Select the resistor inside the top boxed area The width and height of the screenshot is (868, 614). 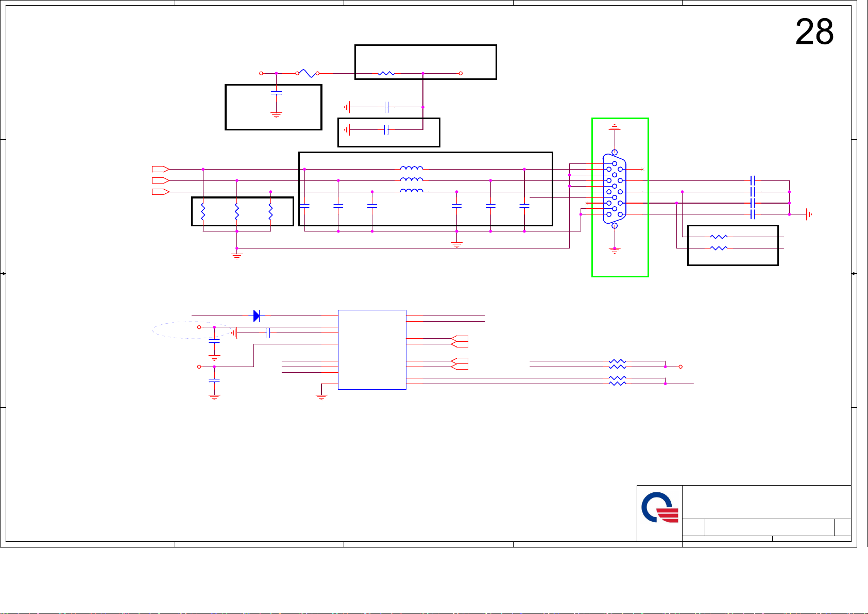tap(386, 74)
